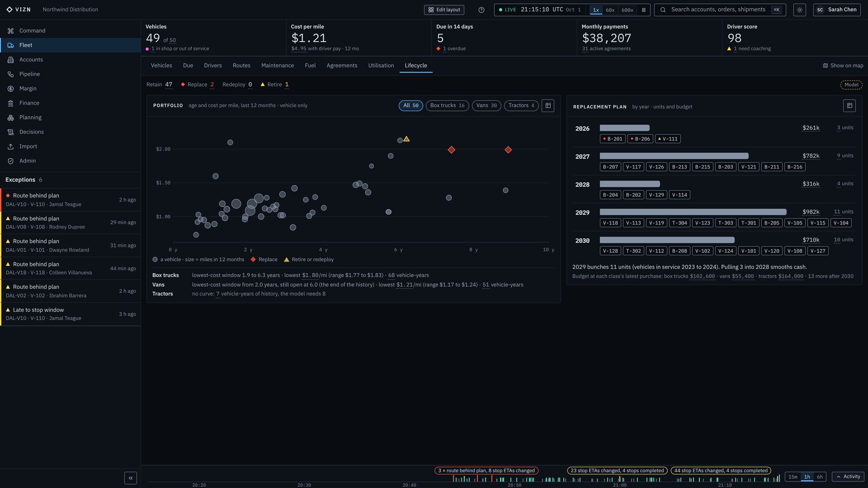The image size is (868, 488).
Task: Click the Edit layout button
Action: click(444, 10)
